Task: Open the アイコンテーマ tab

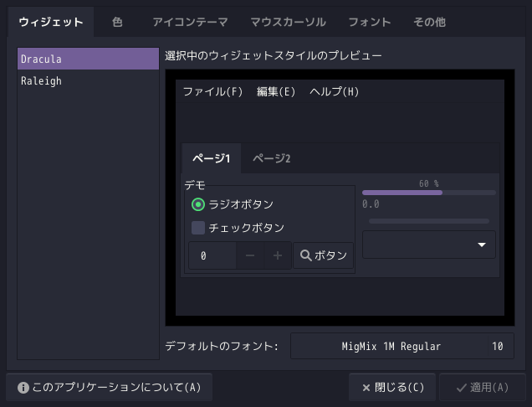Action: pyautogui.click(x=190, y=22)
